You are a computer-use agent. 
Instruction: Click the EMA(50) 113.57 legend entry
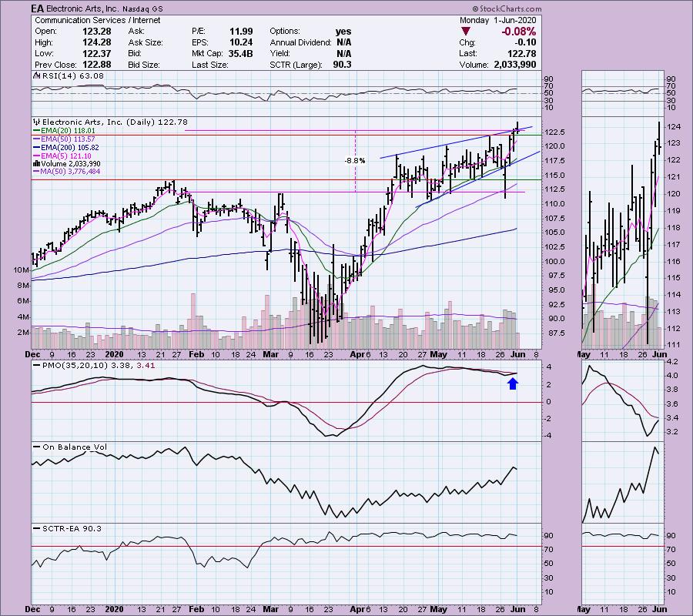click(x=65, y=139)
